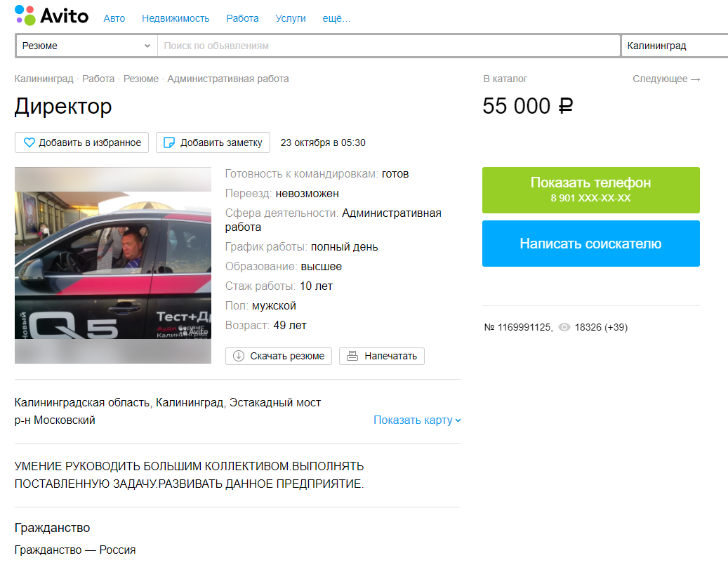Click the Avito logo

coord(52,15)
